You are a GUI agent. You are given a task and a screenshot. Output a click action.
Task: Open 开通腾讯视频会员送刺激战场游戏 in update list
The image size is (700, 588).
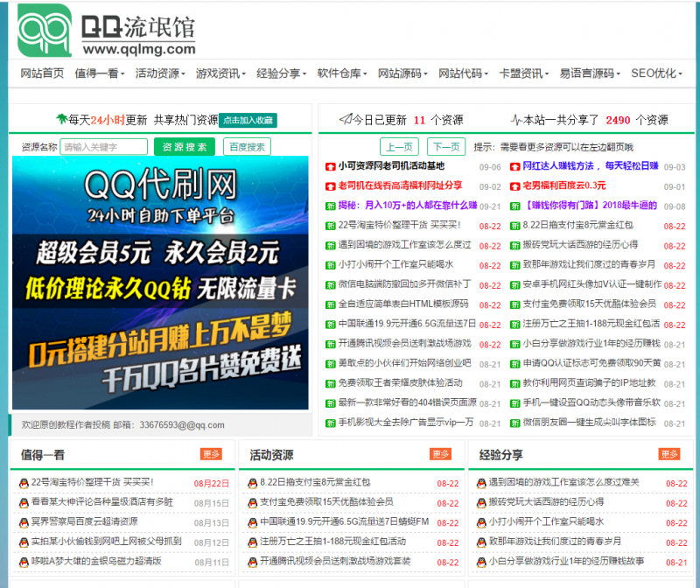pyautogui.click(x=404, y=344)
